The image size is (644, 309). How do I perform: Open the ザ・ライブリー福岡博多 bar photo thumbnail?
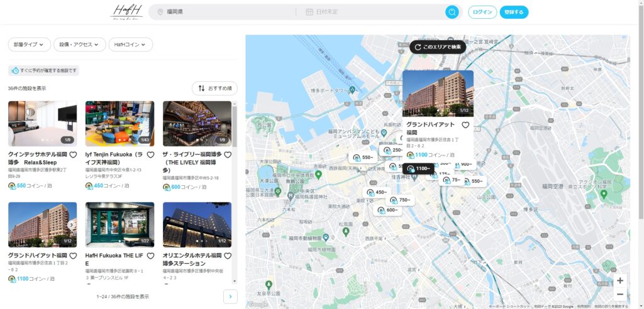click(x=197, y=124)
